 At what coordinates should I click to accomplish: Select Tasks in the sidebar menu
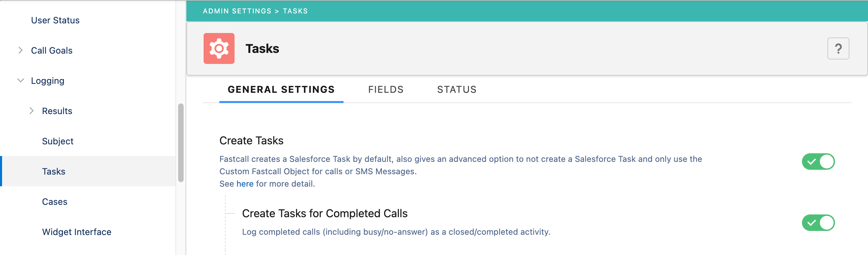click(54, 171)
